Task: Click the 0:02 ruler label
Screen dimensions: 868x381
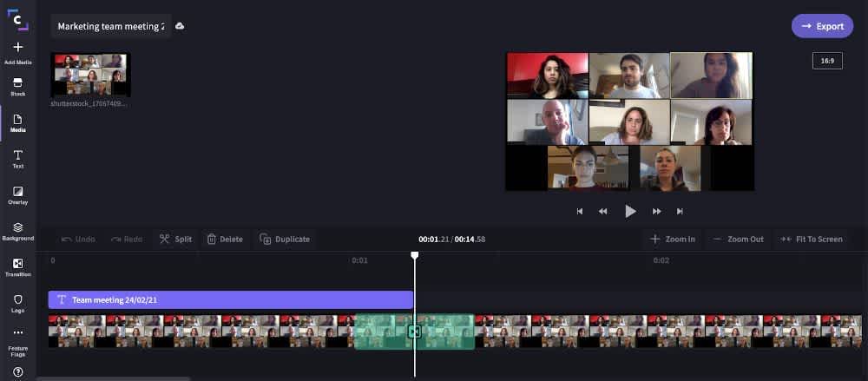Action: point(661,260)
